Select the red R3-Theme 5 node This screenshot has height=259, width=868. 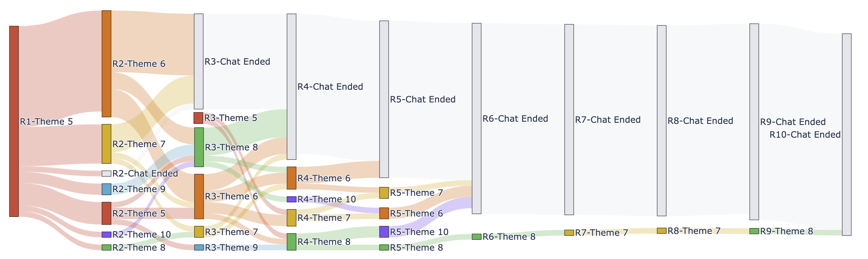pos(198,118)
